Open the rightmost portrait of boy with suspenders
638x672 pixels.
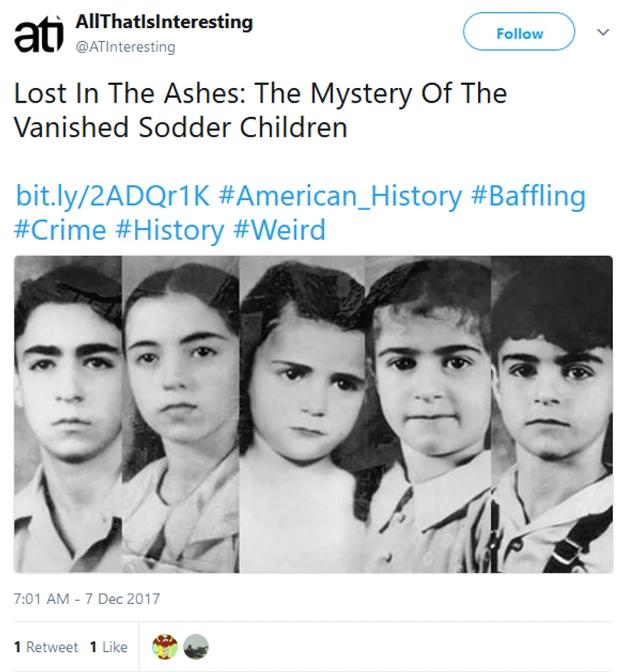552,414
